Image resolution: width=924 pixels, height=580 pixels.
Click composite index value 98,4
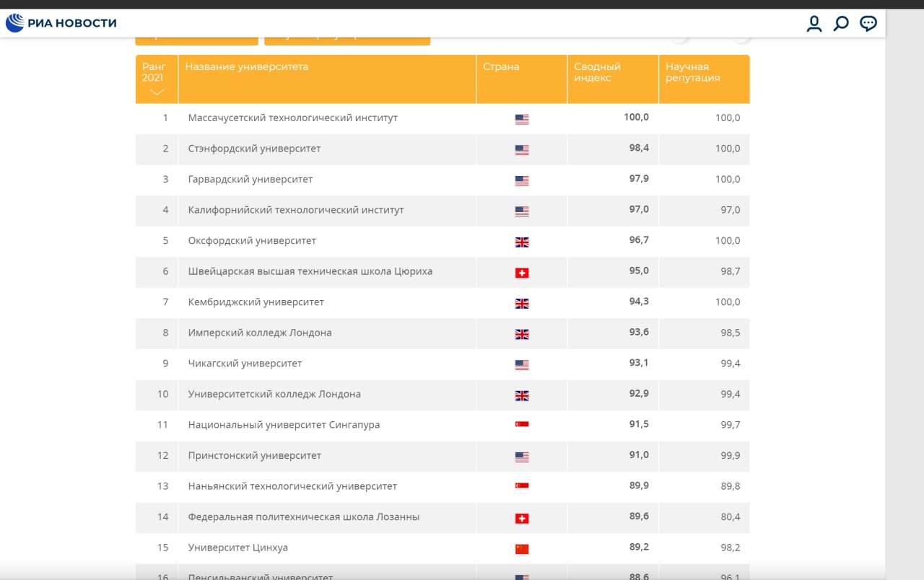[x=639, y=148]
